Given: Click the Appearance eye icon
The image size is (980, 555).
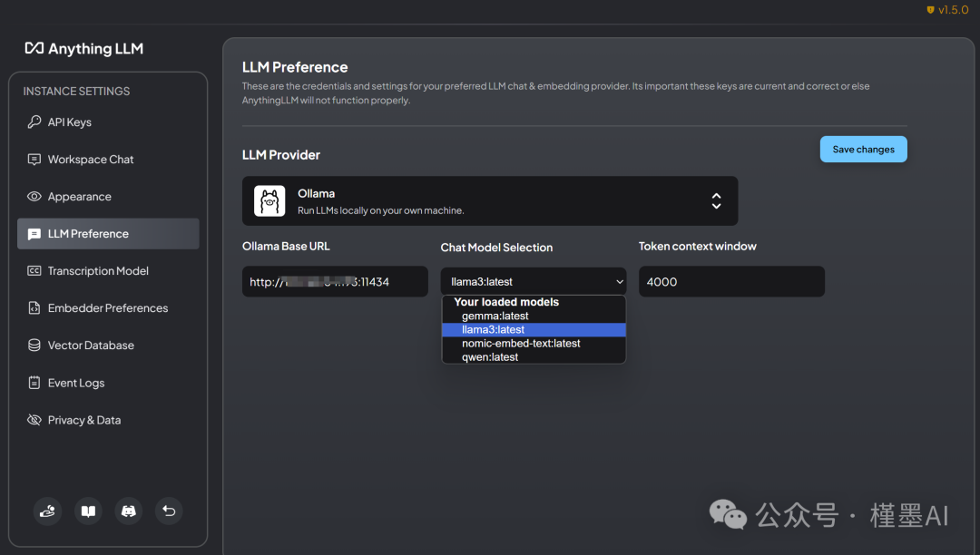Looking at the screenshot, I should (x=34, y=196).
